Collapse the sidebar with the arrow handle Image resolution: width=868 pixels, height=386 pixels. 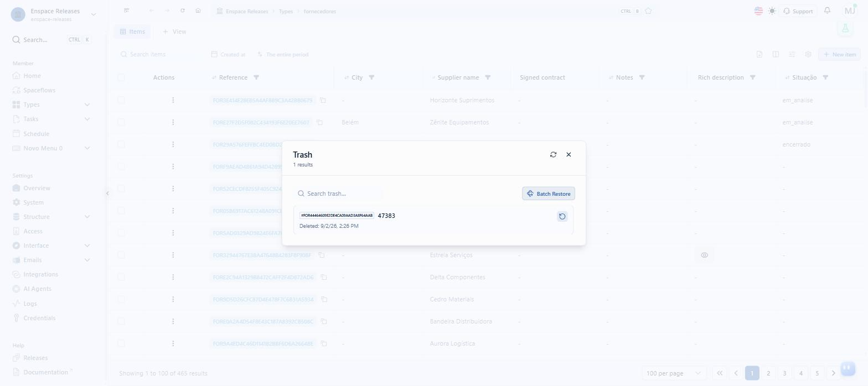coord(107,193)
